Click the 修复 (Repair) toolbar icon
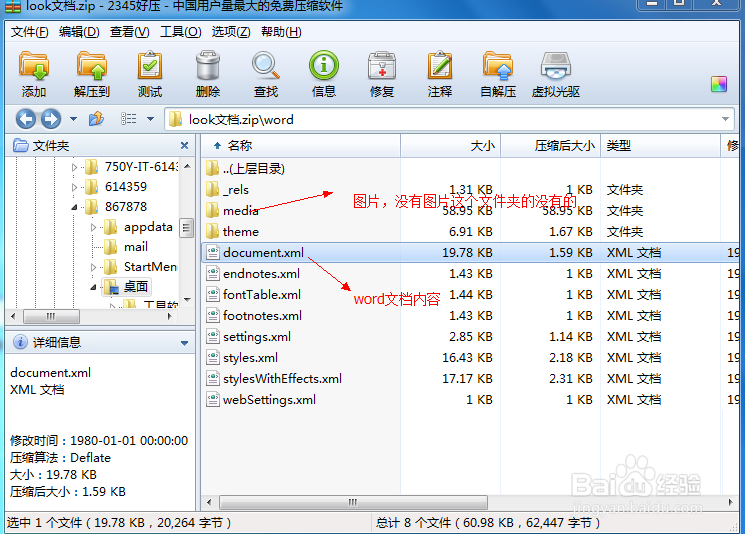The width and height of the screenshot is (745, 534). (x=382, y=67)
